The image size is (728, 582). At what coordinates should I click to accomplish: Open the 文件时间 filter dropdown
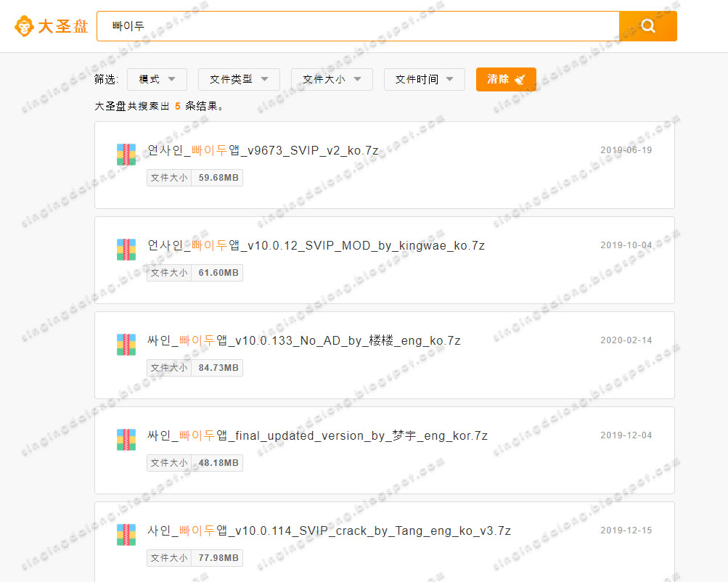pos(425,79)
